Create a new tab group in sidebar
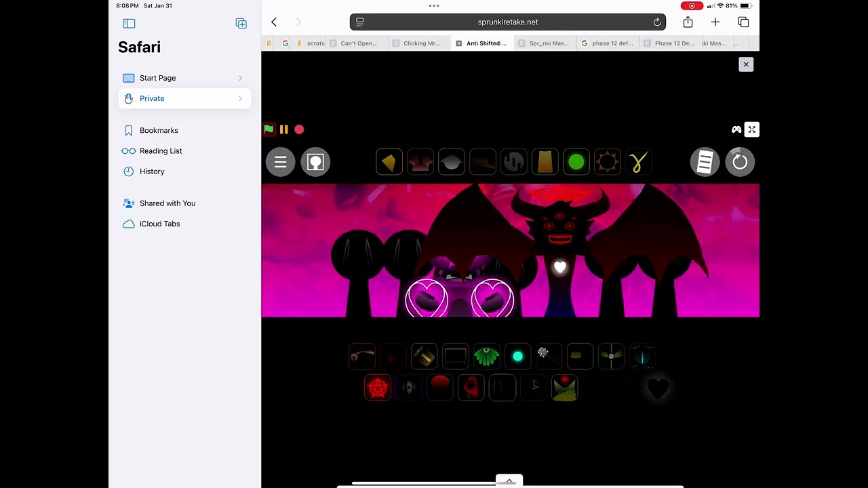This screenshot has width=868, height=488. pos(241,24)
